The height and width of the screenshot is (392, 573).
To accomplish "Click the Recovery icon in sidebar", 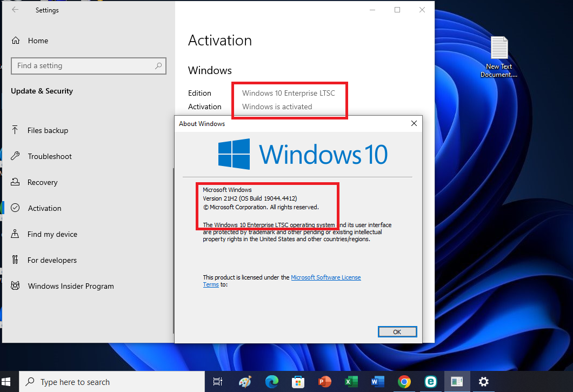I will coord(15,182).
